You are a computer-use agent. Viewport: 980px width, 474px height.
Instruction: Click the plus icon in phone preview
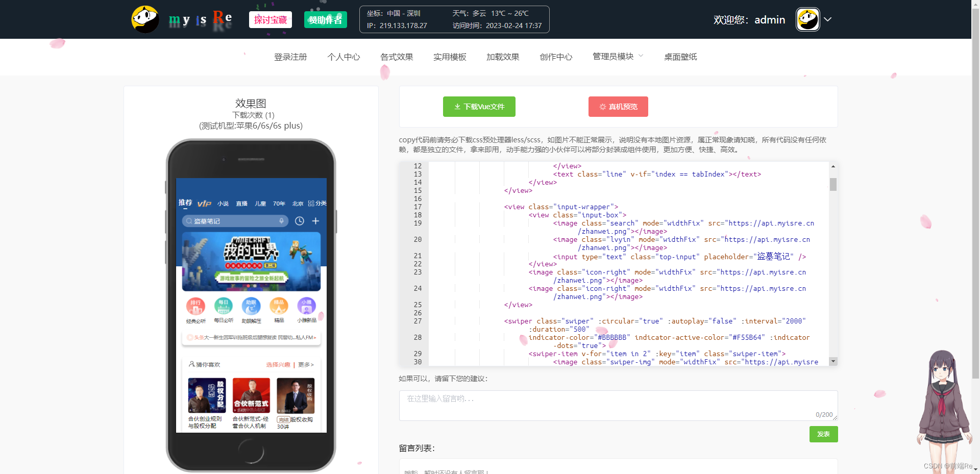[x=315, y=221]
